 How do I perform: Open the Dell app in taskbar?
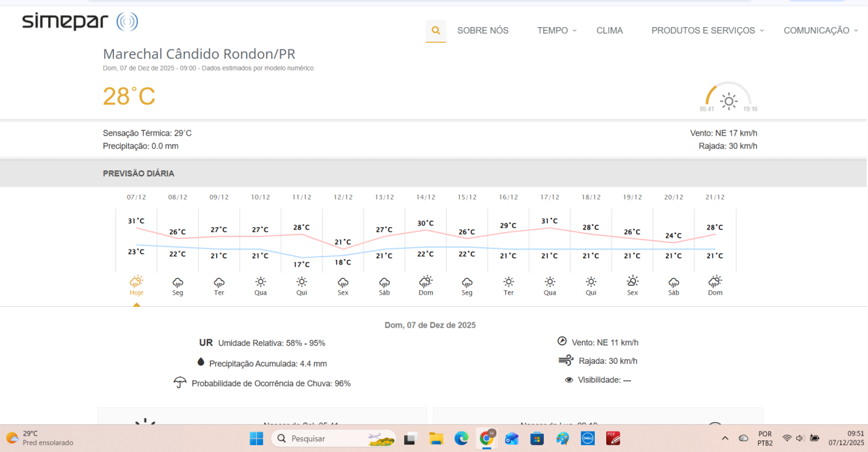click(x=587, y=438)
